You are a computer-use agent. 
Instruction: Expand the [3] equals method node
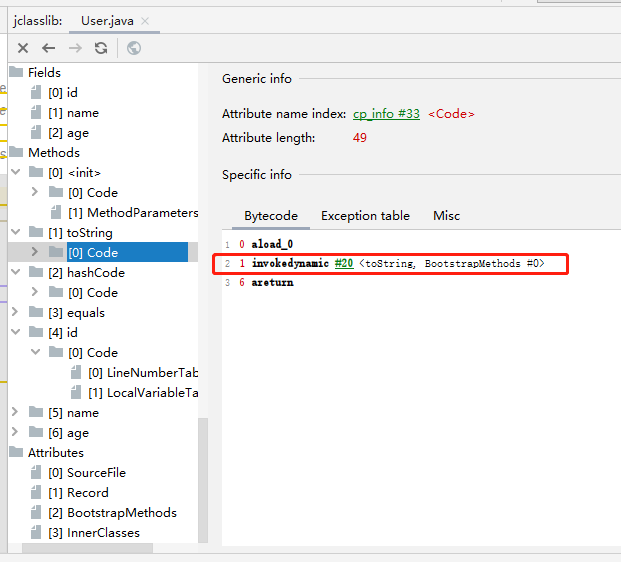(15, 312)
